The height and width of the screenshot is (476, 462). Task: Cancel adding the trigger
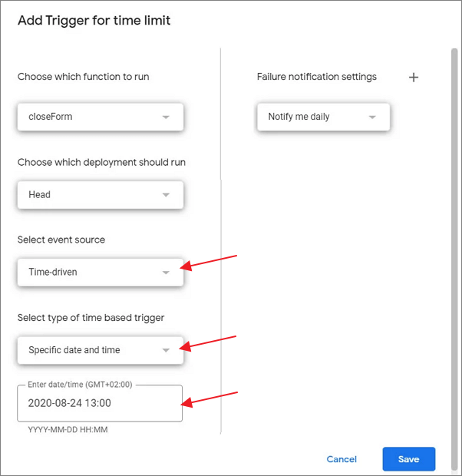(342, 459)
